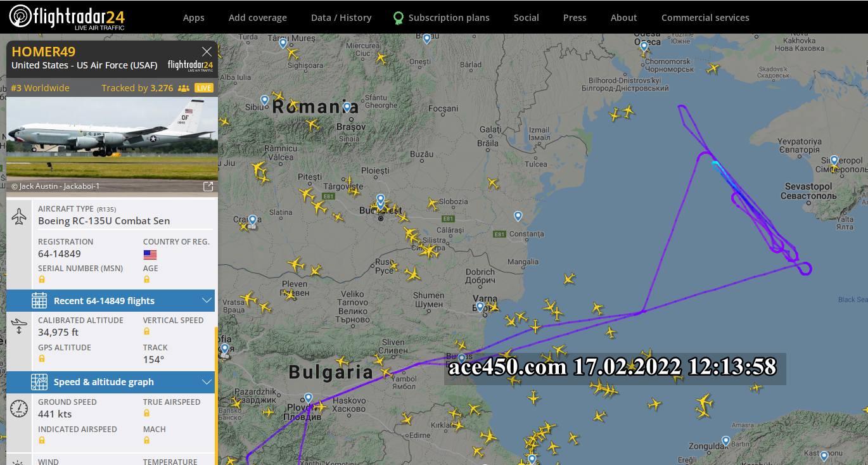Collapse the Recent 64-14849 flights section
868x465 pixels.
(x=207, y=300)
